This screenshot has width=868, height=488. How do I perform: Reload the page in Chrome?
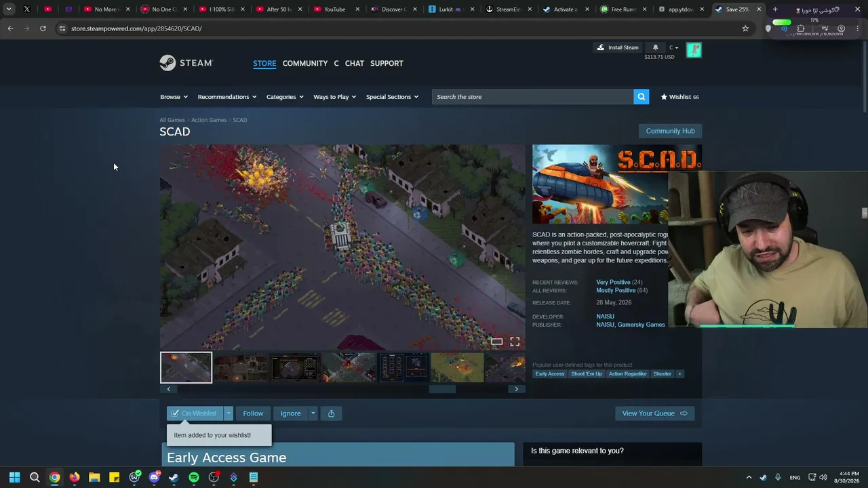pyautogui.click(x=43, y=28)
